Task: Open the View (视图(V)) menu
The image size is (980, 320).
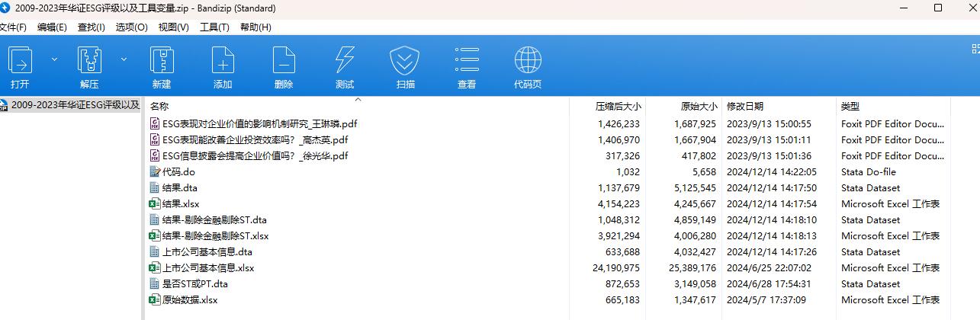Action: click(x=173, y=27)
